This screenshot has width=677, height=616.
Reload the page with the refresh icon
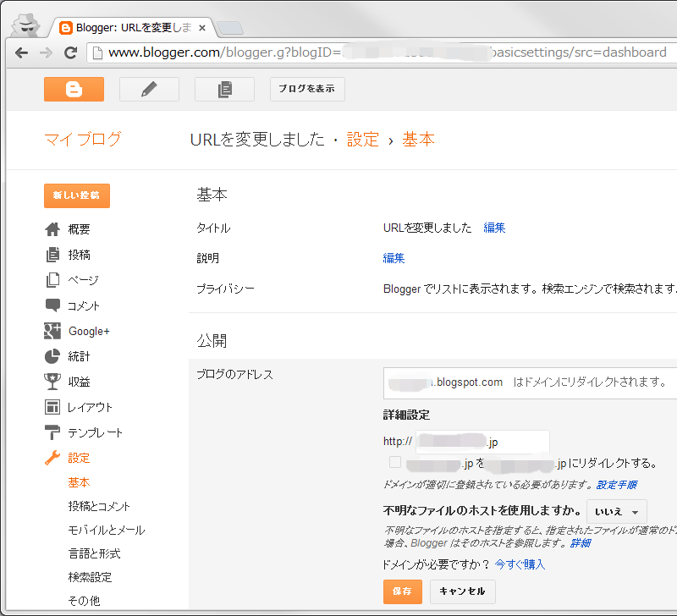point(70,53)
